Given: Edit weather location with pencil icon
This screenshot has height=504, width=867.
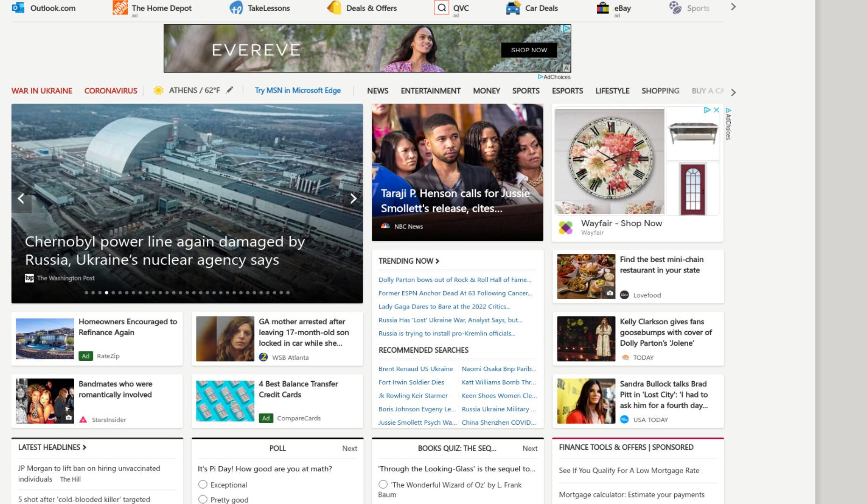Looking at the screenshot, I should [230, 90].
